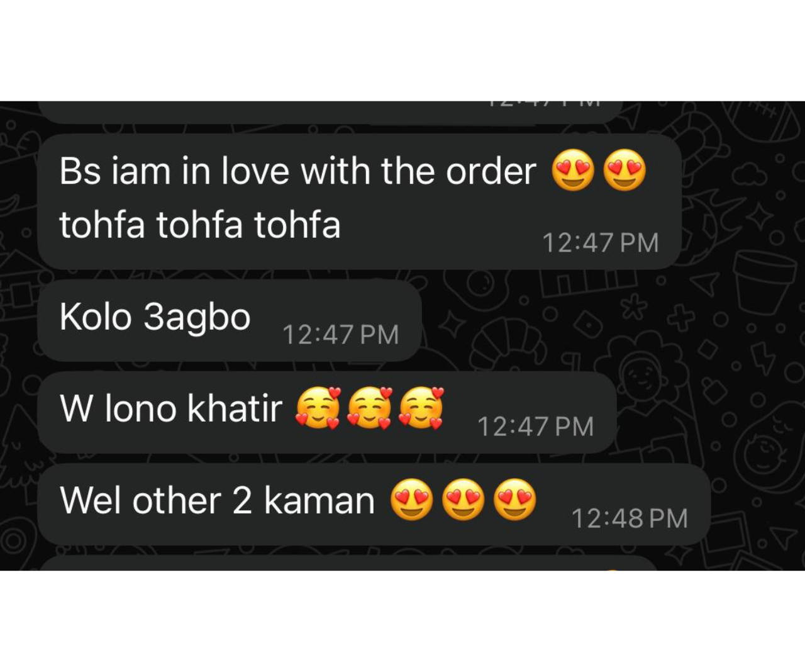Tap middle smiling-hearts emoji after 'khatir'
Viewport: 805px width, 672px height.
tap(370, 408)
